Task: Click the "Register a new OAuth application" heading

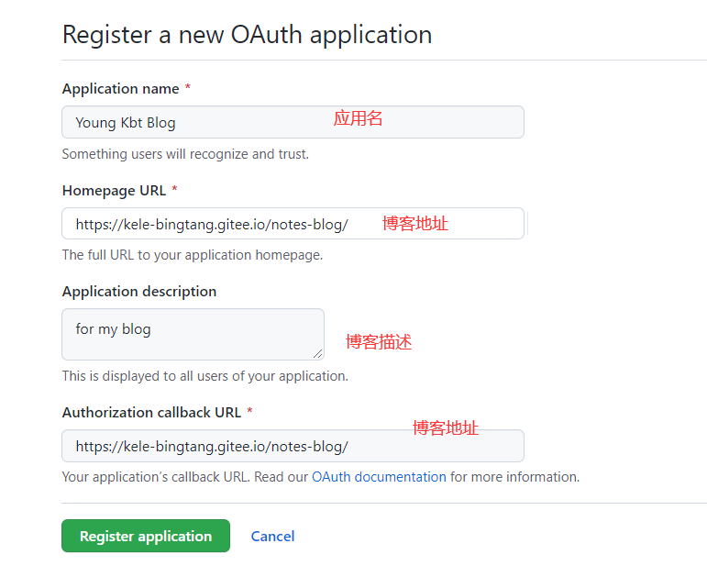Action: 247,35
